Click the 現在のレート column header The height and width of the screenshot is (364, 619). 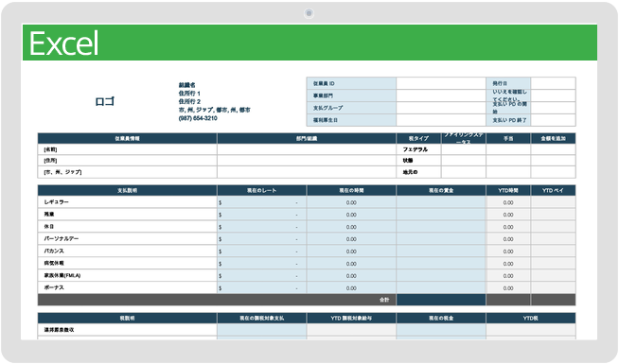262,190
